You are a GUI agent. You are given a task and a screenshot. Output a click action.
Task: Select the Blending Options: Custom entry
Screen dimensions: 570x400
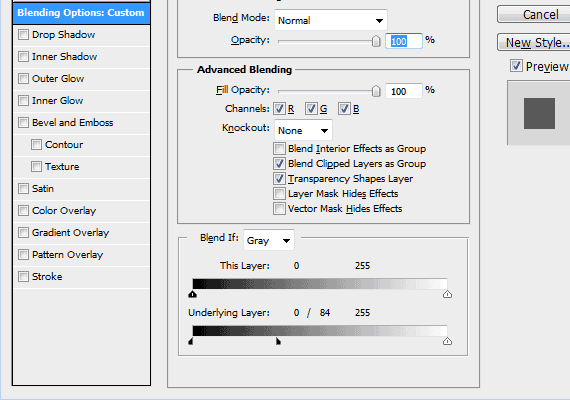pyautogui.click(x=81, y=13)
